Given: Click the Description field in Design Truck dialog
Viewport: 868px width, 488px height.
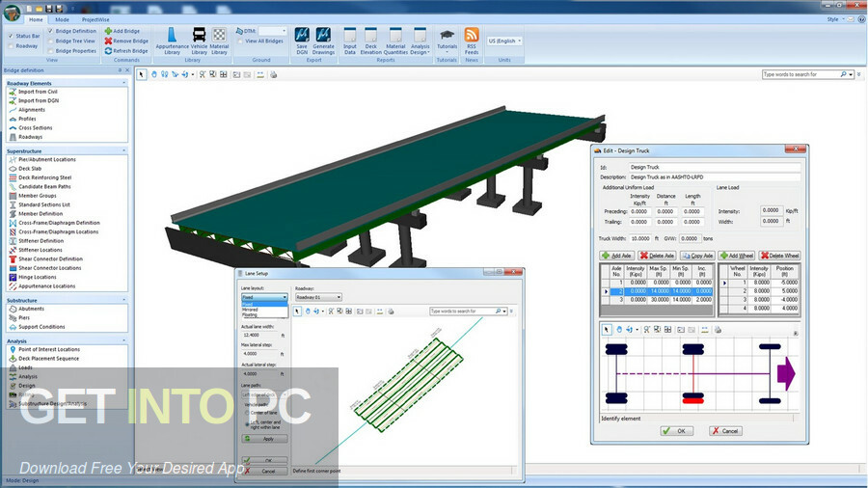Looking at the screenshot, I should point(715,177).
